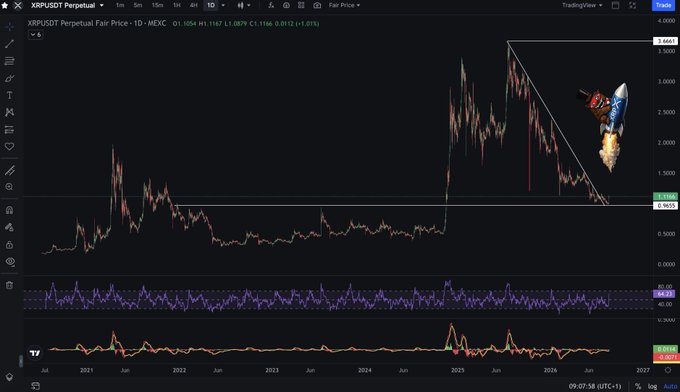680x392 pixels.
Task: Open the object tree layers icon
Action: pyautogui.click(x=9, y=377)
